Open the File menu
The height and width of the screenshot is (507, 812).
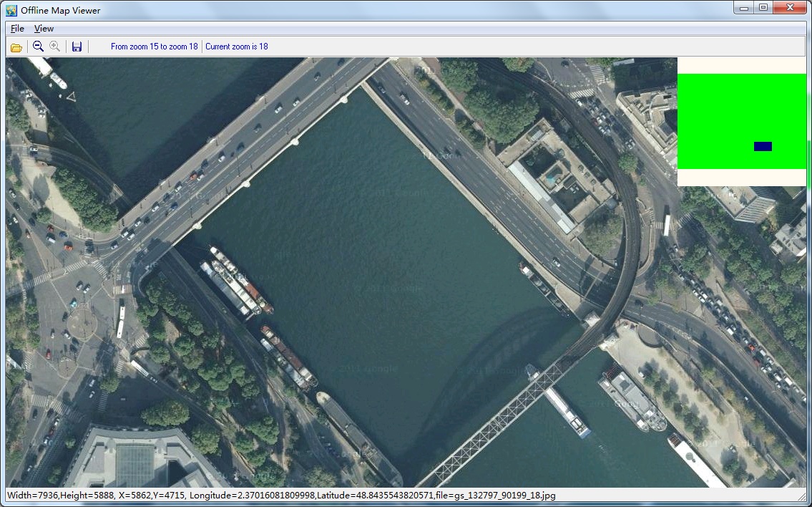coord(17,29)
